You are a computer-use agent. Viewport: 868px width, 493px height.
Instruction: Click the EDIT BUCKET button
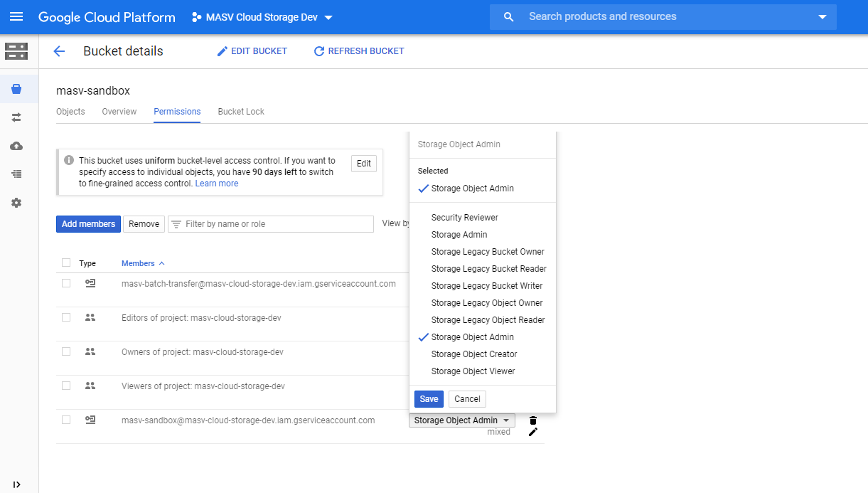click(252, 51)
